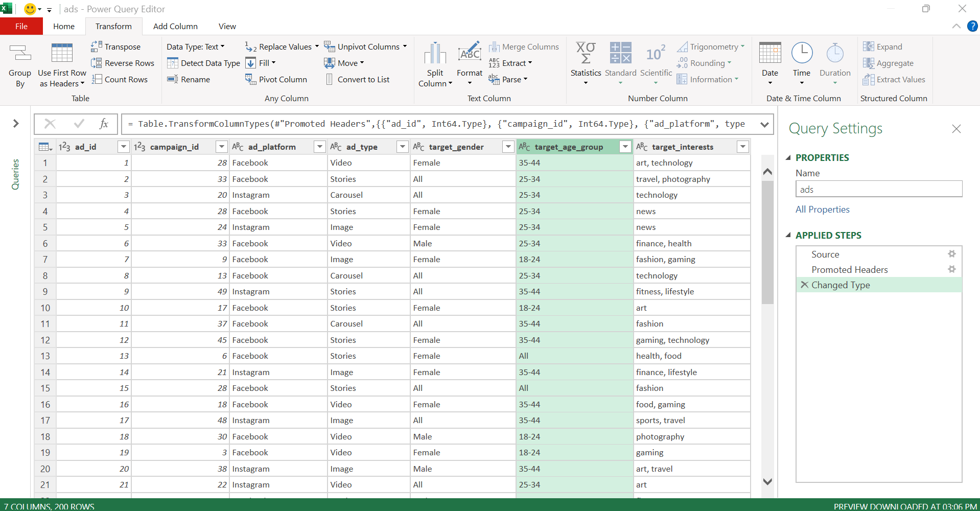The width and height of the screenshot is (980, 511).
Task: Collapse the APPLIED STEPS section
Action: click(x=788, y=235)
